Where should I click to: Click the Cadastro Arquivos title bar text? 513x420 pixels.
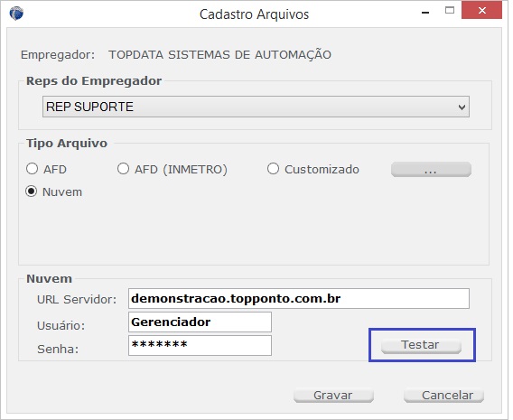click(x=254, y=14)
